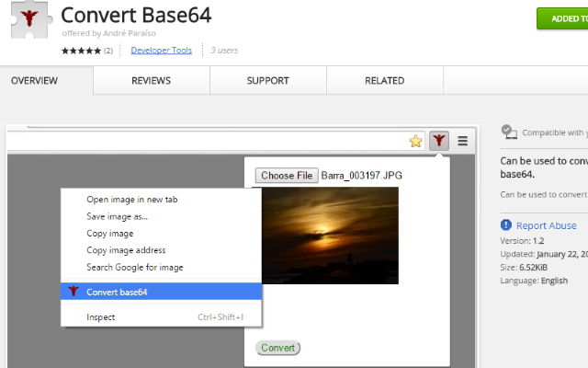Click the Updated: January 22 text

point(544,254)
